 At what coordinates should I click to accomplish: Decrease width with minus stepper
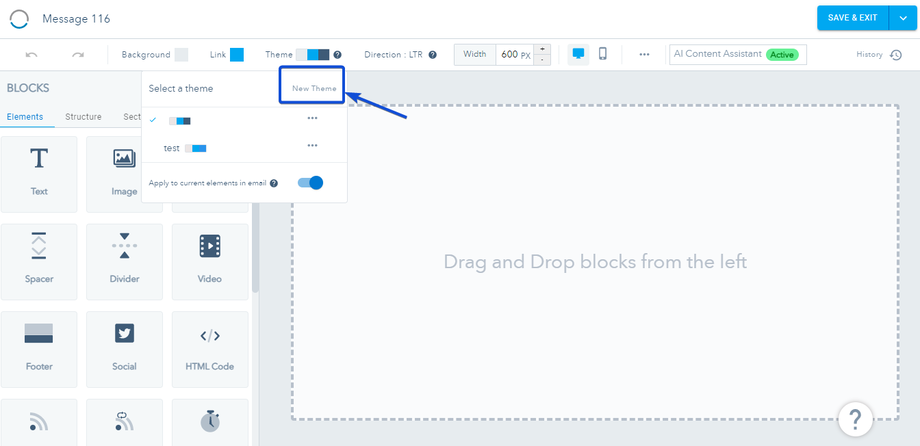(x=543, y=60)
